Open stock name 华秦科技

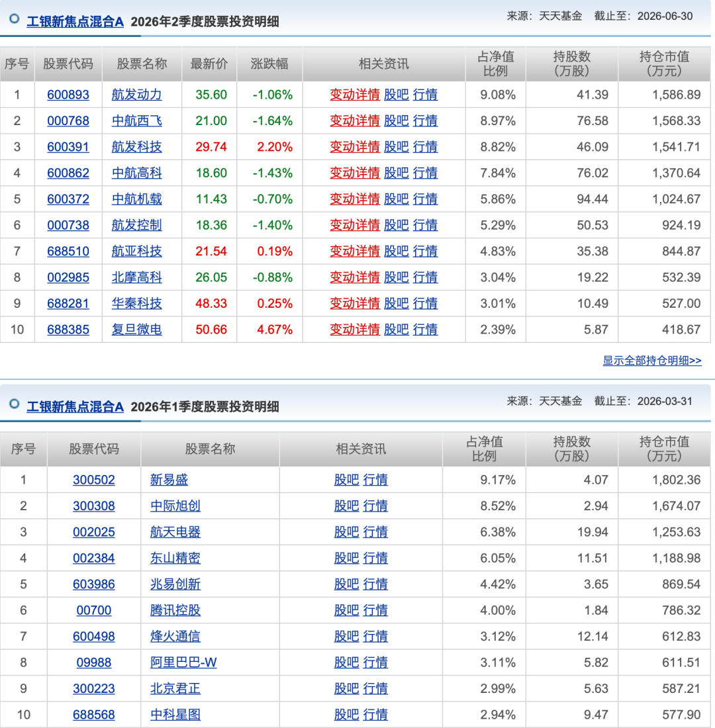click(136, 303)
